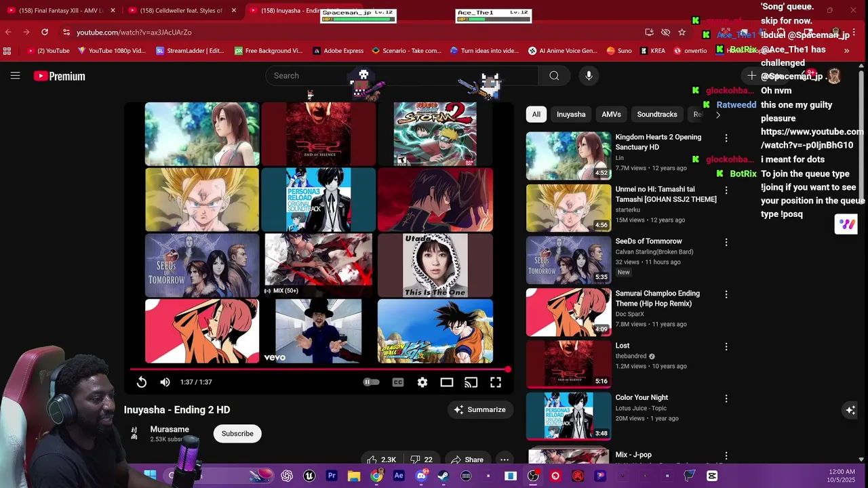
Task: Open File Explorer from taskbar
Action: click(x=354, y=476)
